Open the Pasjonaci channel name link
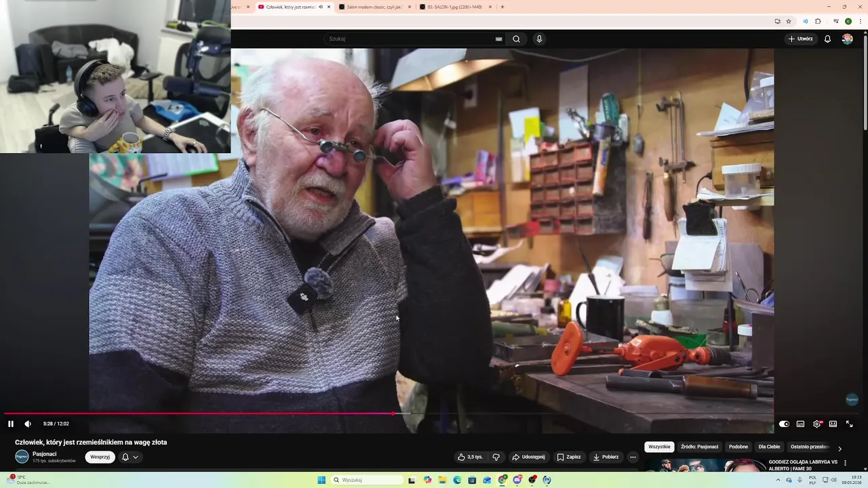The height and width of the screenshot is (488, 868). tap(45, 453)
